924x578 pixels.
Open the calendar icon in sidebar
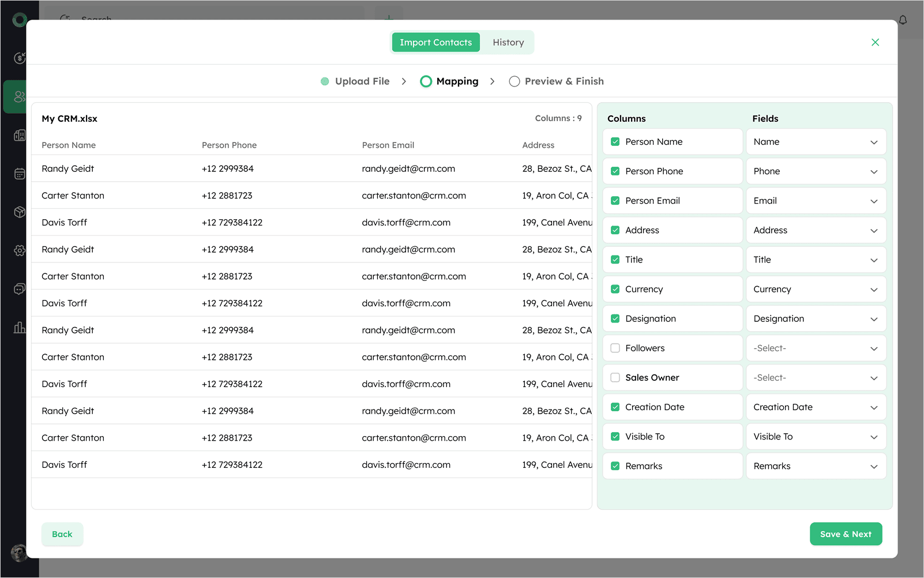point(20,174)
